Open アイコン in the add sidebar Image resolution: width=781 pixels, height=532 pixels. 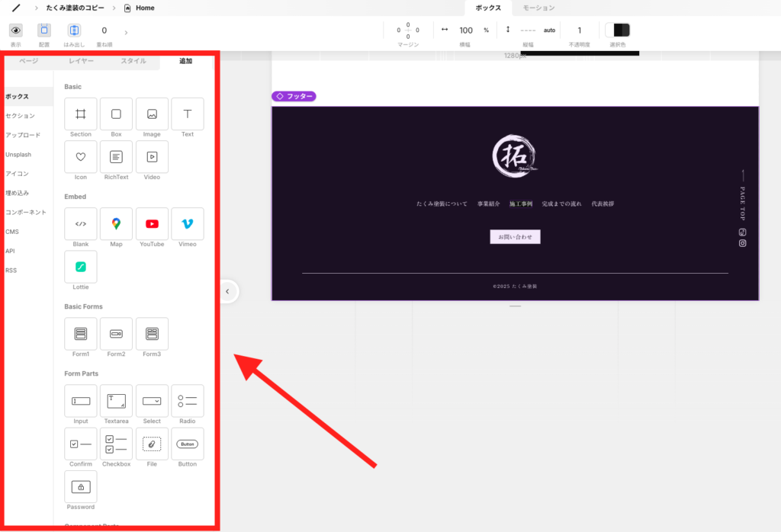[18, 174]
